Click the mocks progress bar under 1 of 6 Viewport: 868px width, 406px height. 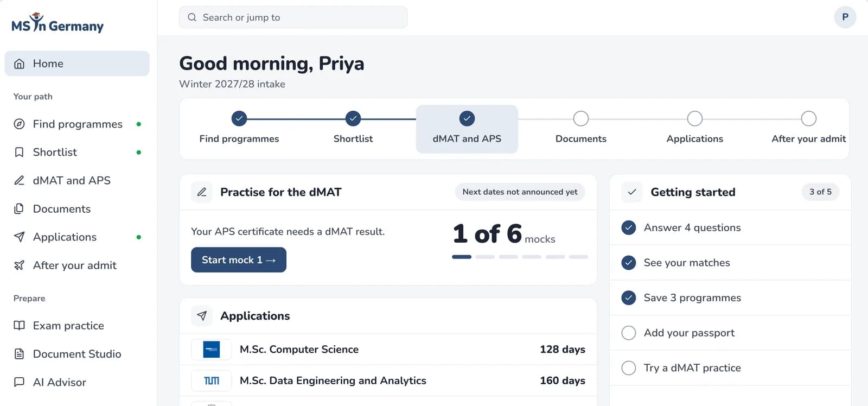pyautogui.click(x=520, y=257)
